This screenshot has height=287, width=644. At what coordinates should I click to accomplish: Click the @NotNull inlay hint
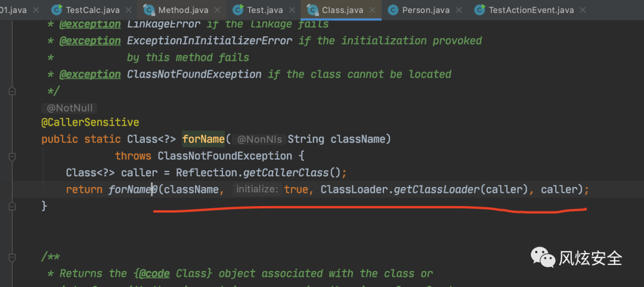click(x=69, y=108)
